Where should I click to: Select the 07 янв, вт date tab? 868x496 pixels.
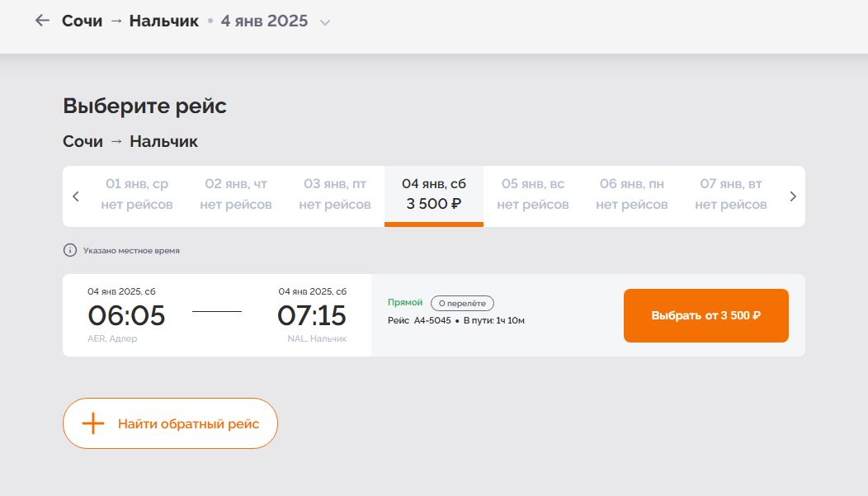point(731,195)
